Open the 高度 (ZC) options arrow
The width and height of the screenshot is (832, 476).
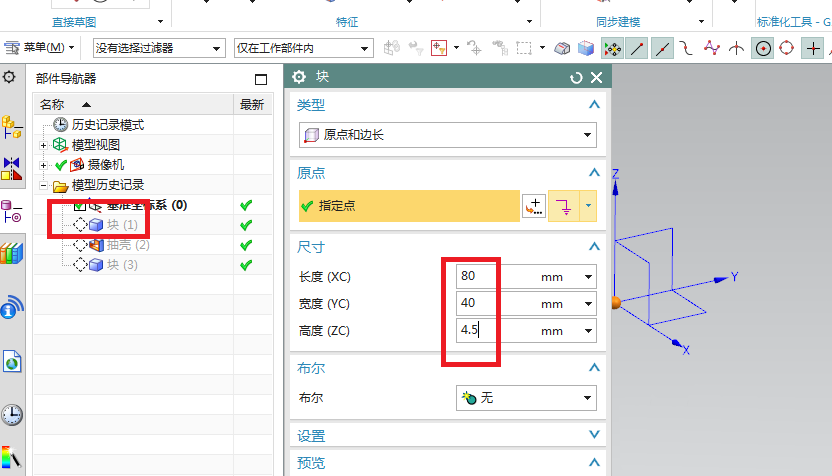[x=588, y=331]
